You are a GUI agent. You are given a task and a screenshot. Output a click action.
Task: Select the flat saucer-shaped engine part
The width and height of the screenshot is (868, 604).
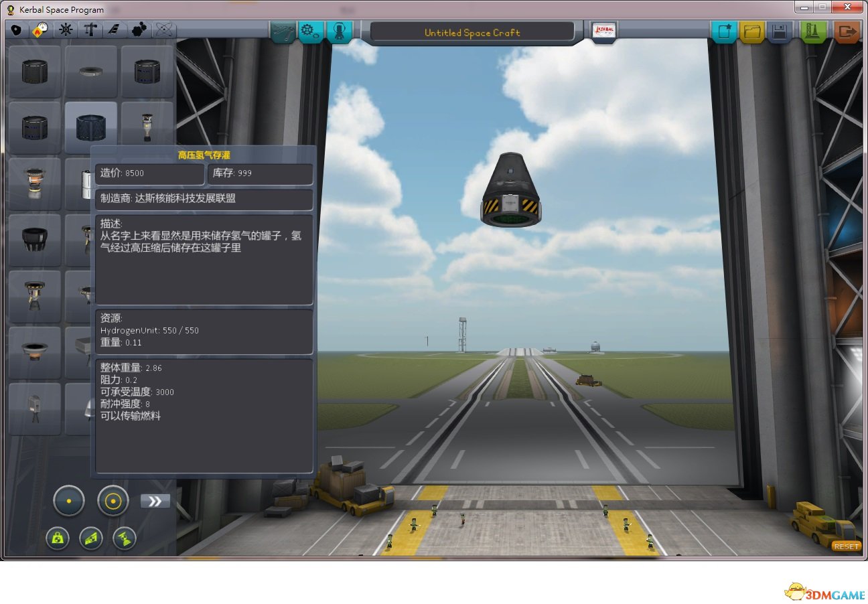35,352
